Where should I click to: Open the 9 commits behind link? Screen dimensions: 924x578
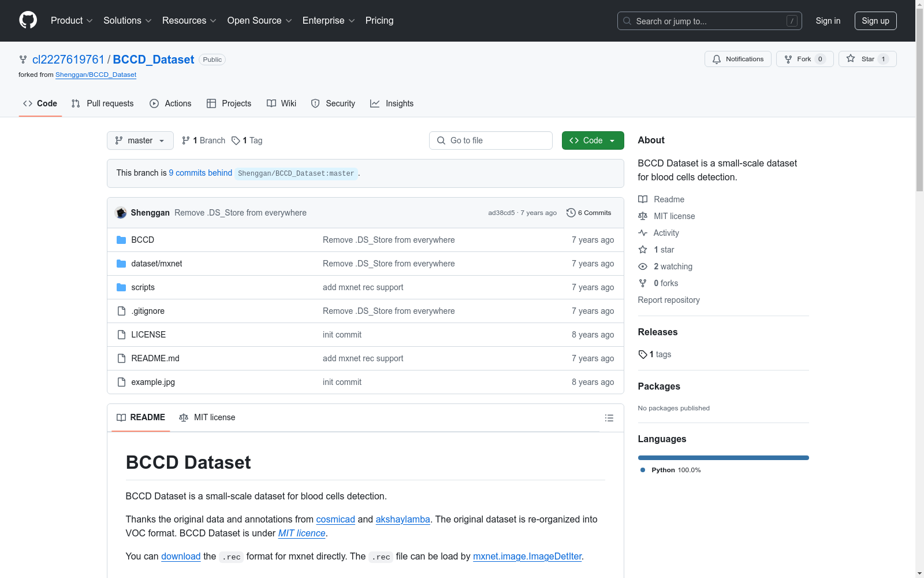pos(200,173)
